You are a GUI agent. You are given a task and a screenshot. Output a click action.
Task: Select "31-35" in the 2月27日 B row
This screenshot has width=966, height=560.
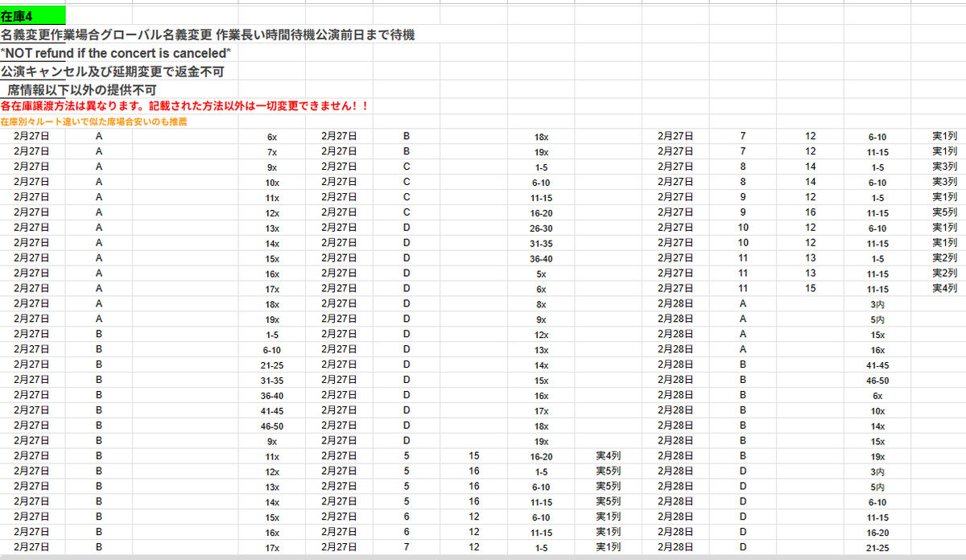272,381
